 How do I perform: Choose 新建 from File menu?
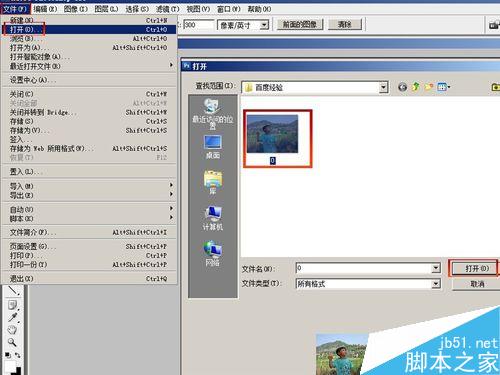pyautogui.click(x=89, y=20)
